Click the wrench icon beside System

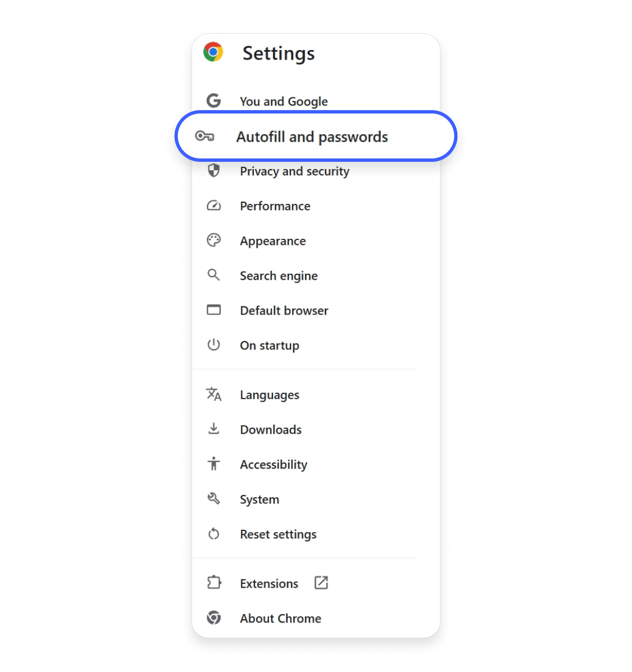tap(214, 499)
